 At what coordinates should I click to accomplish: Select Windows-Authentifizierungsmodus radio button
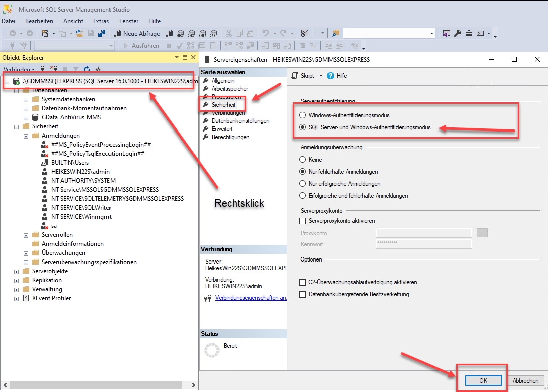tap(303, 115)
